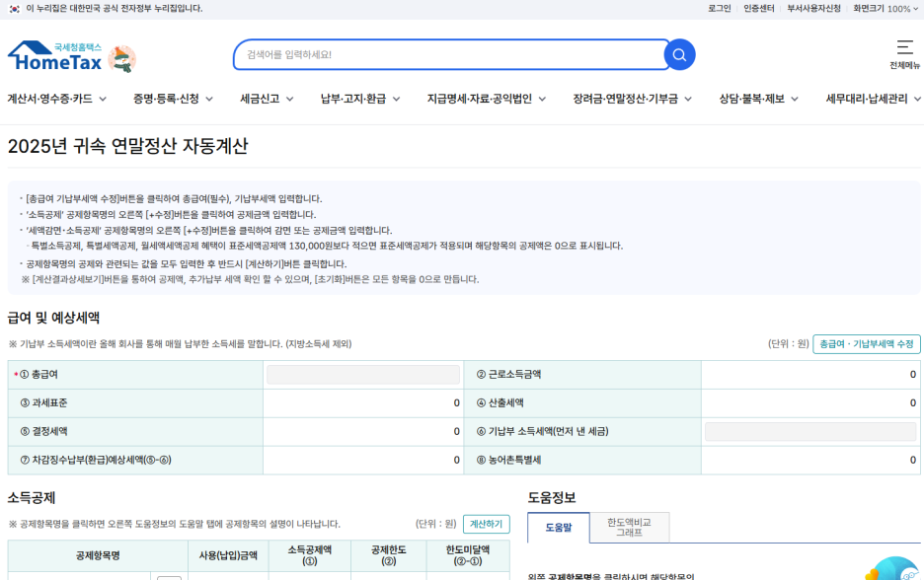Click the search box to enter keywords
924x580 pixels.
coord(444,54)
